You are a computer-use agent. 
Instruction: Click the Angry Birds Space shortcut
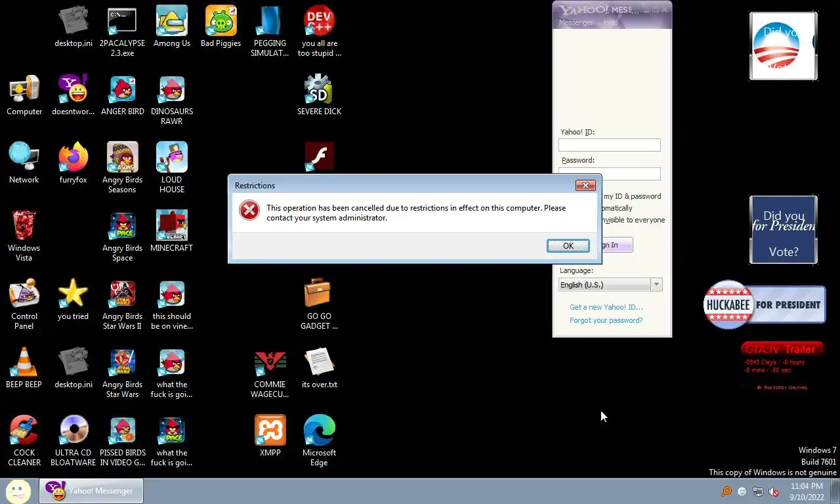pos(122,236)
